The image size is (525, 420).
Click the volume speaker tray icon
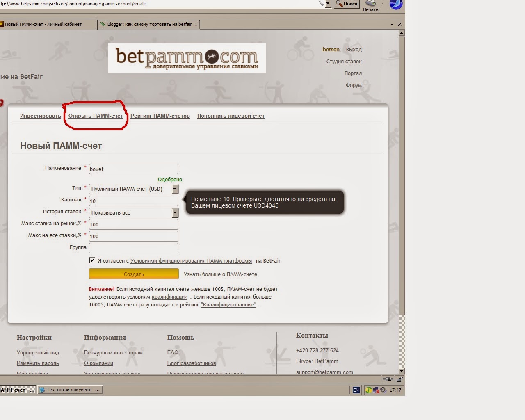point(383,390)
